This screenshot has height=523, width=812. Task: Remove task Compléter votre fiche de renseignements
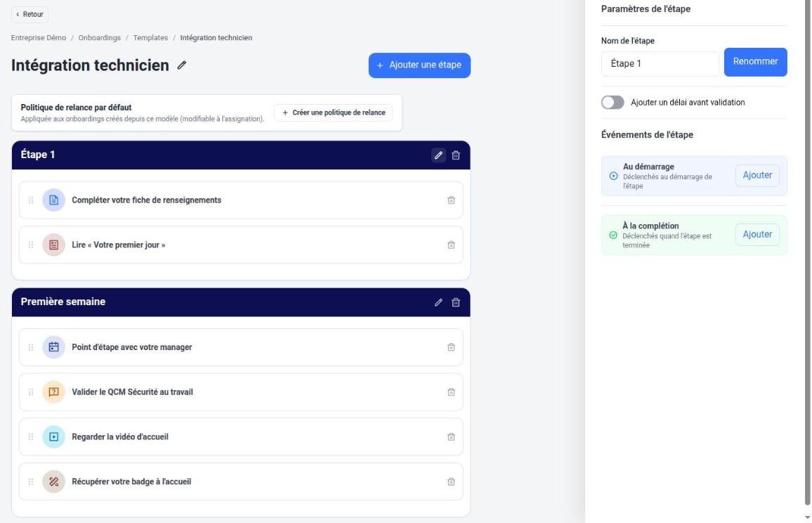(x=451, y=200)
